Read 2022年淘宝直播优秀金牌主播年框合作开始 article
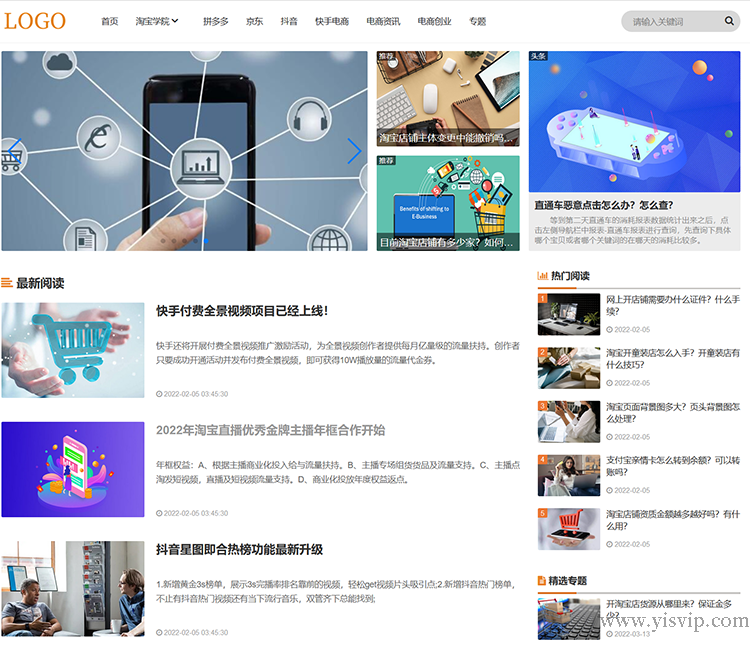750x647 pixels. [x=270, y=430]
